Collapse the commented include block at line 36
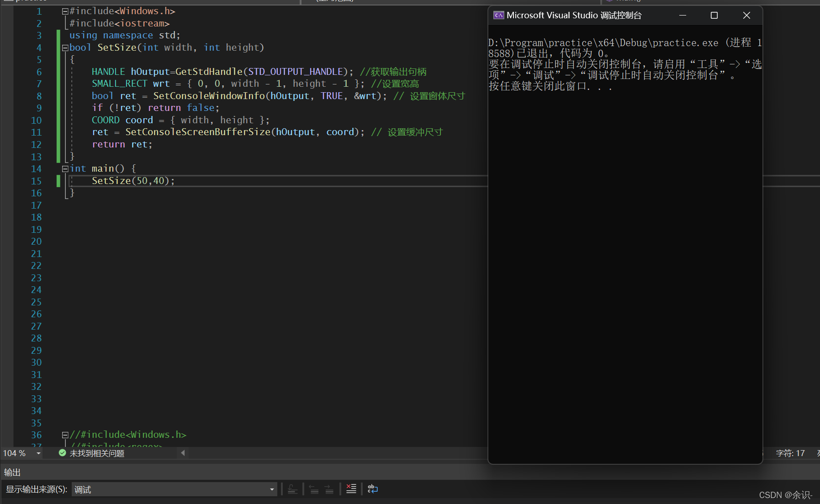Image resolution: width=820 pixels, height=504 pixels. 65,435
